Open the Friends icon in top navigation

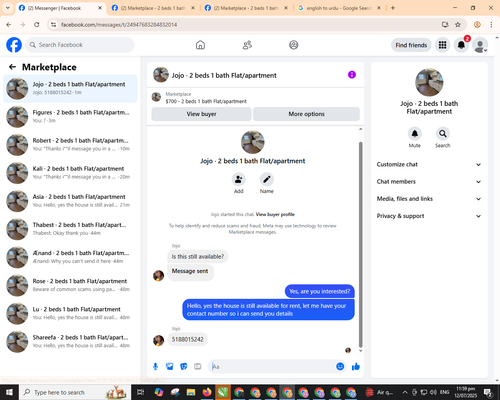(247, 45)
